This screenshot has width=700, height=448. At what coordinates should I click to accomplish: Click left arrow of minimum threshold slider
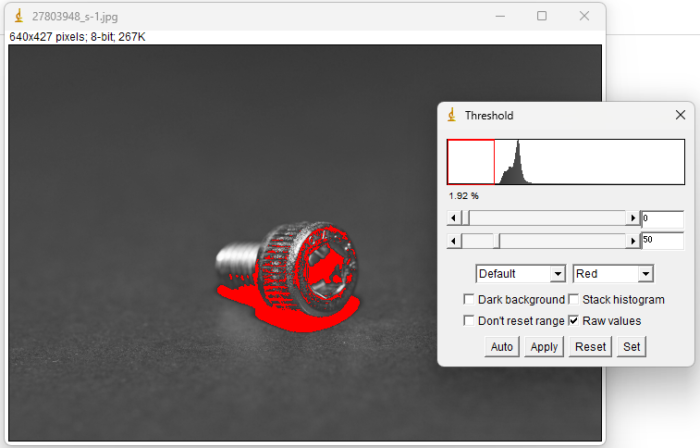[454, 218]
